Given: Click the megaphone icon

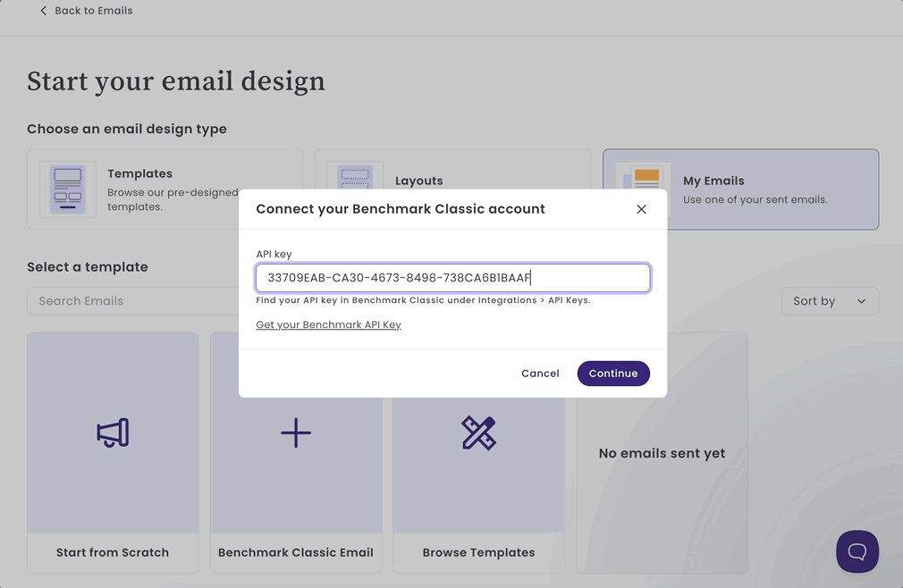Looking at the screenshot, I should coord(113,433).
